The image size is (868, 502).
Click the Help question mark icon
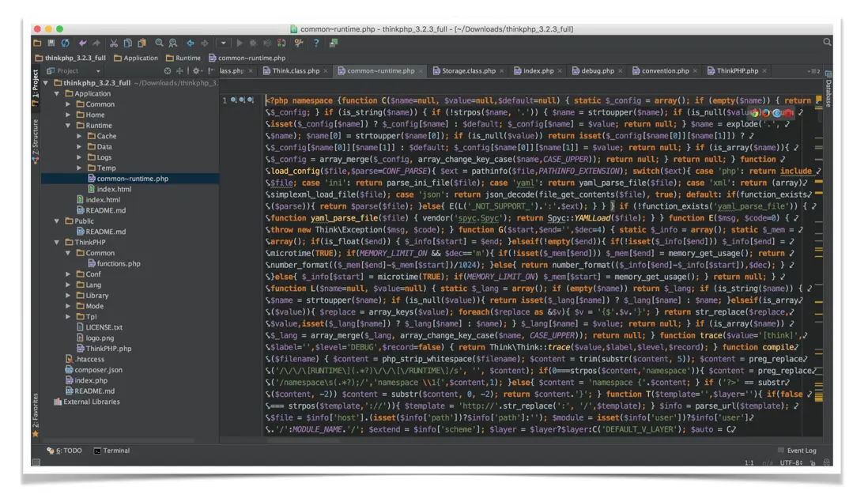(316, 43)
